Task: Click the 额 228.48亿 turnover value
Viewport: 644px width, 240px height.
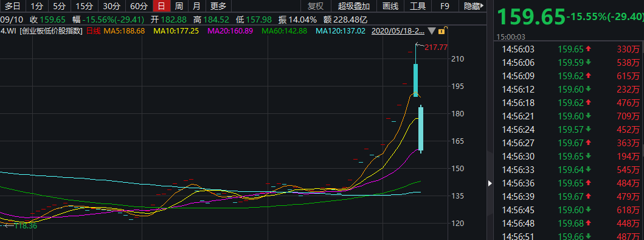Action: tap(346, 19)
